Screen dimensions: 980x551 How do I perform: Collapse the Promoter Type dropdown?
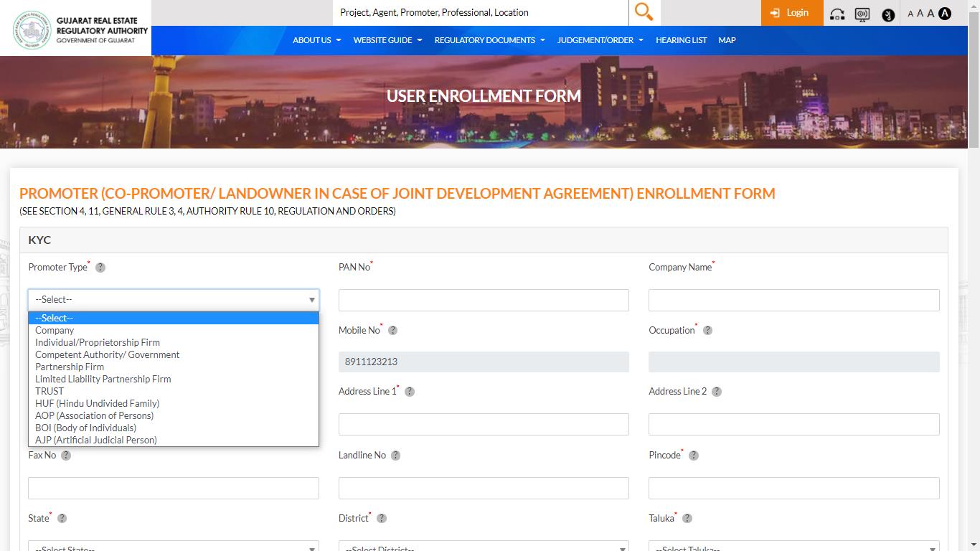[174, 300]
